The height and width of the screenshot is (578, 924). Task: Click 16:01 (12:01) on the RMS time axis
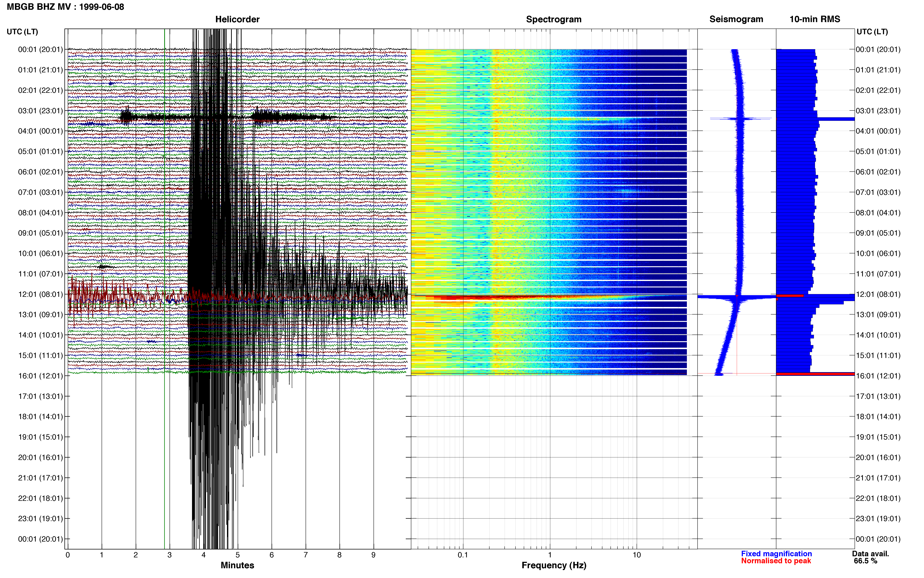pos(878,376)
